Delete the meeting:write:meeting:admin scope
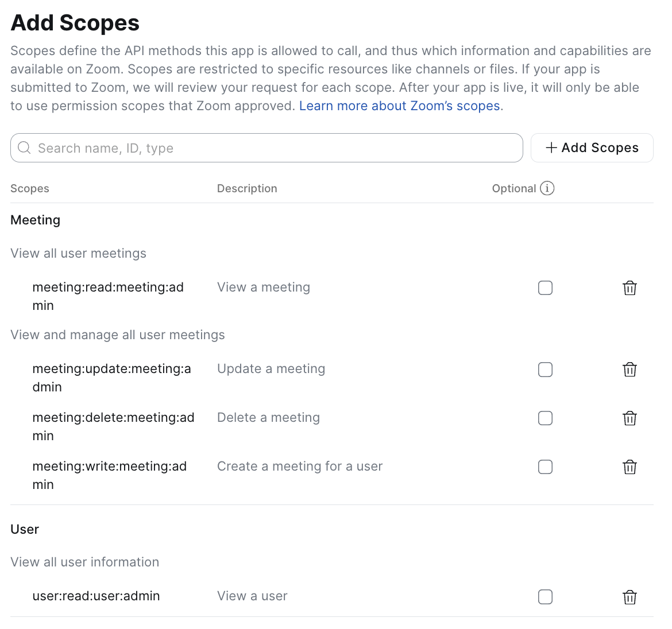The height and width of the screenshot is (629, 672). click(x=629, y=467)
